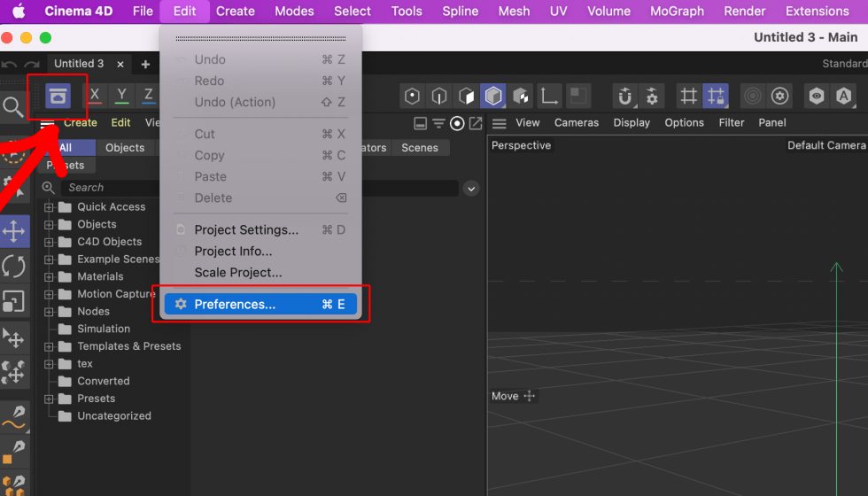Select Edges mode in the top toolbar
The image size is (868, 496).
[439, 97]
